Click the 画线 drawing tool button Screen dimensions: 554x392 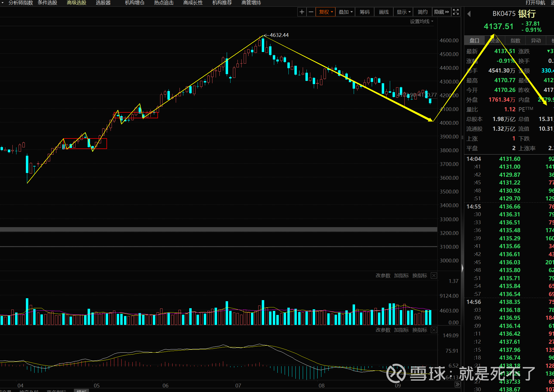[x=384, y=12]
